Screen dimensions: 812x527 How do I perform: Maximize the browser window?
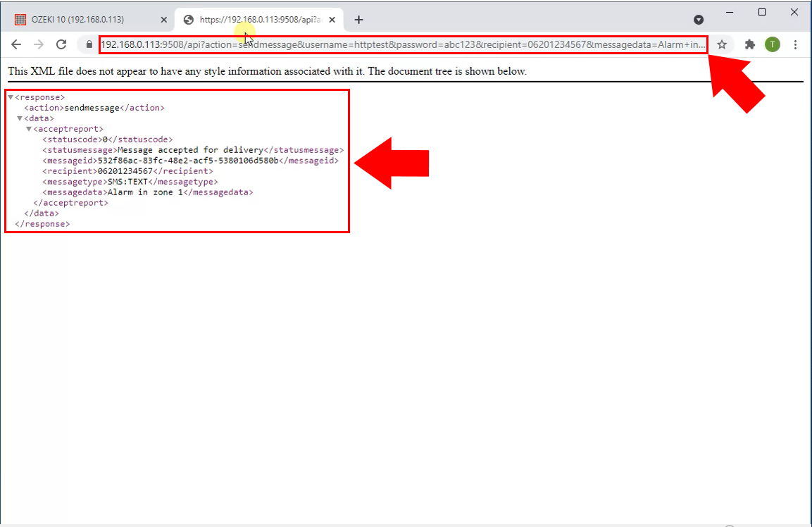pyautogui.click(x=762, y=12)
